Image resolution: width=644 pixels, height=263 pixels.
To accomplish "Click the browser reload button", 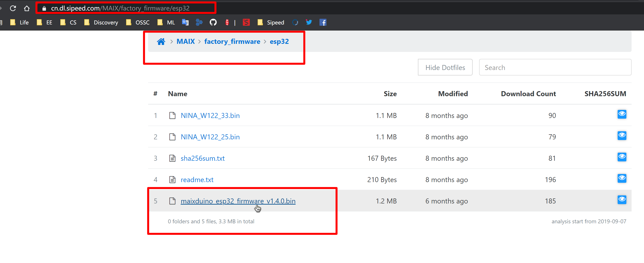I will (x=13, y=8).
